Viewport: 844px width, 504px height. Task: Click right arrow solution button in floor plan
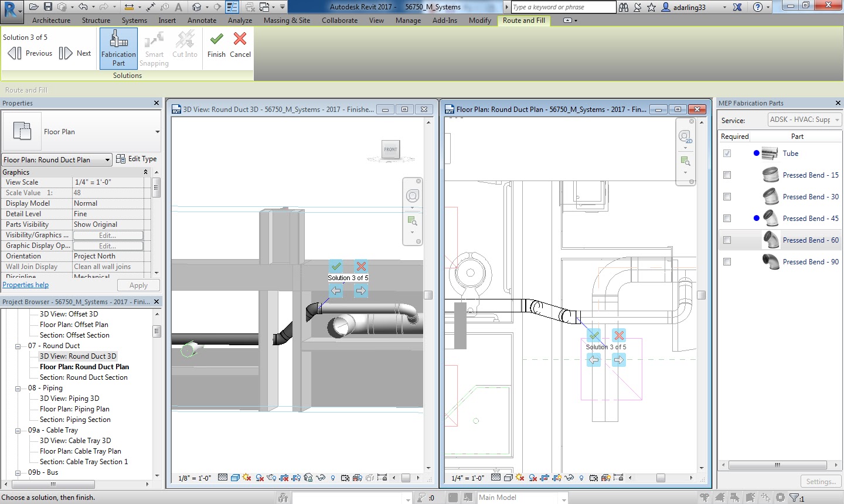coord(619,360)
